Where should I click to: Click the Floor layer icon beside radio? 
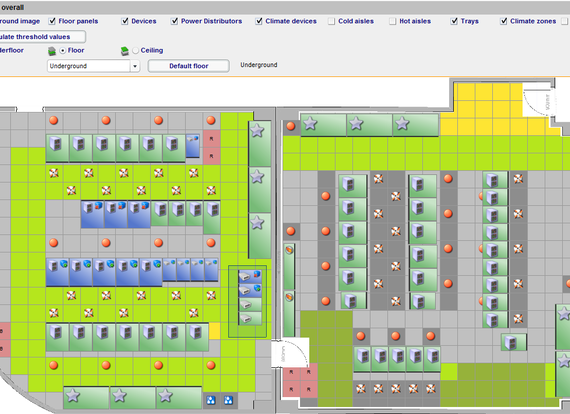click(x=52, y=51)
